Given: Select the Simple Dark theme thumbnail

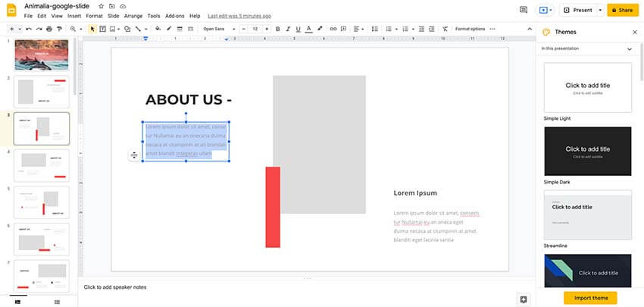Looking at the screenshot, I should (x=587, y=152).
